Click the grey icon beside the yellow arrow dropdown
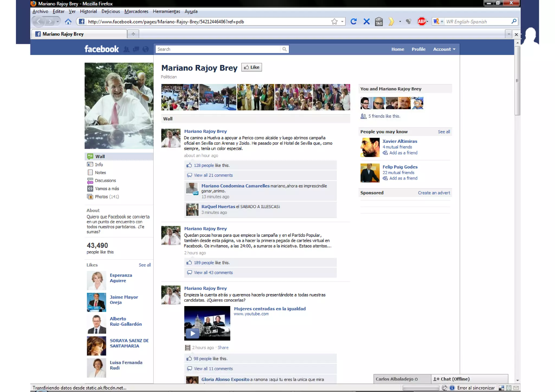The height and width of the screenshot is (392, 555). click(x=408, y=21)
